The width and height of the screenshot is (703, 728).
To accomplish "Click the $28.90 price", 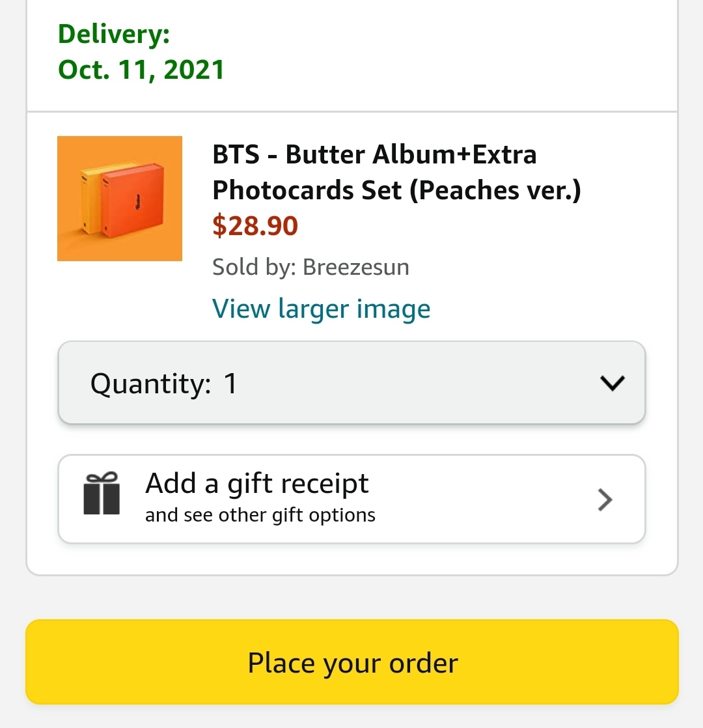I will (255, 225).
